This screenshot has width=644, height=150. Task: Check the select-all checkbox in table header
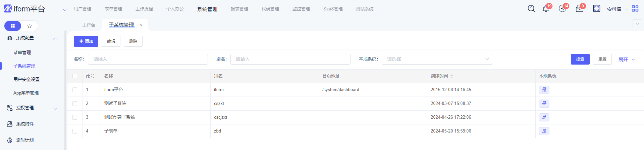(x=75, y=76)
